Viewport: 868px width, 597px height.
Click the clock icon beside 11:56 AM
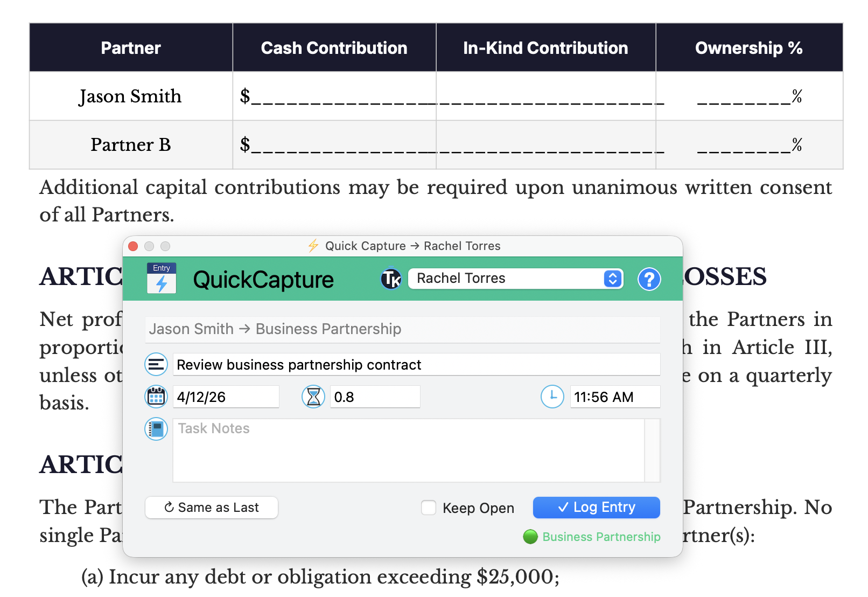click(x=552, y=397)
